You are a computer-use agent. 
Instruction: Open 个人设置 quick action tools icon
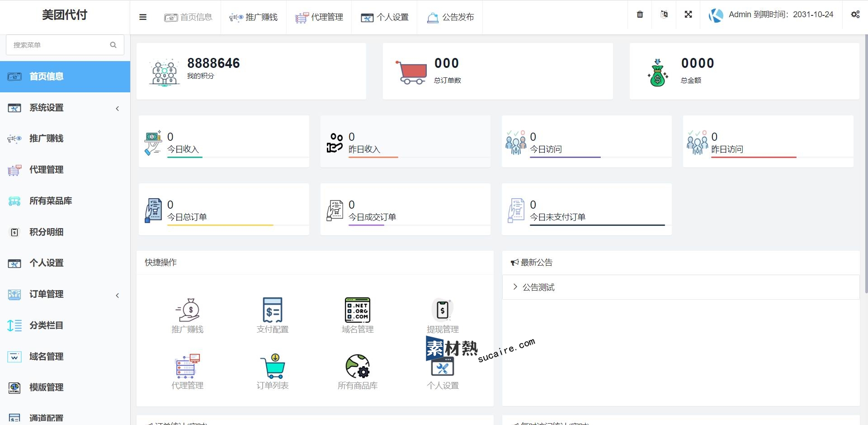click(443, 367)
